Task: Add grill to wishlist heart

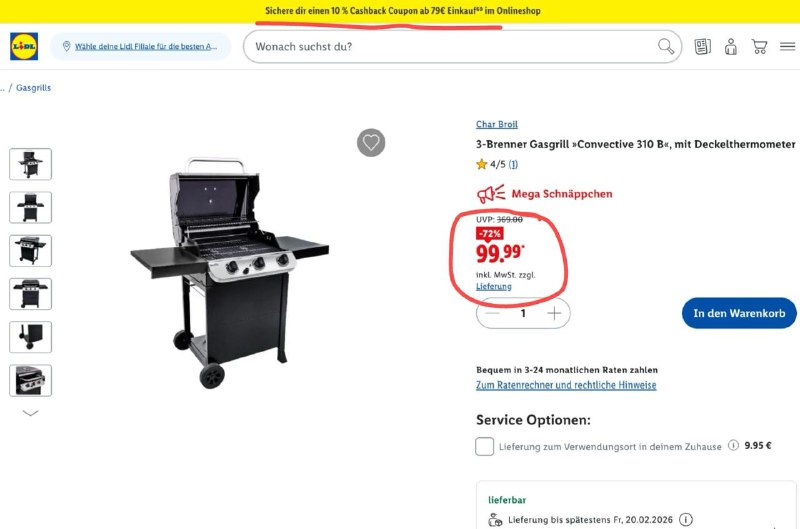Action: pyautogui.click(x=371, y=142)
